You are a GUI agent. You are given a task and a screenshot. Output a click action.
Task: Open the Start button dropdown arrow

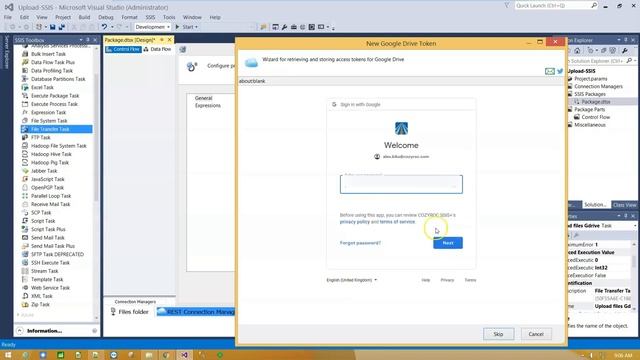(196, 27)
